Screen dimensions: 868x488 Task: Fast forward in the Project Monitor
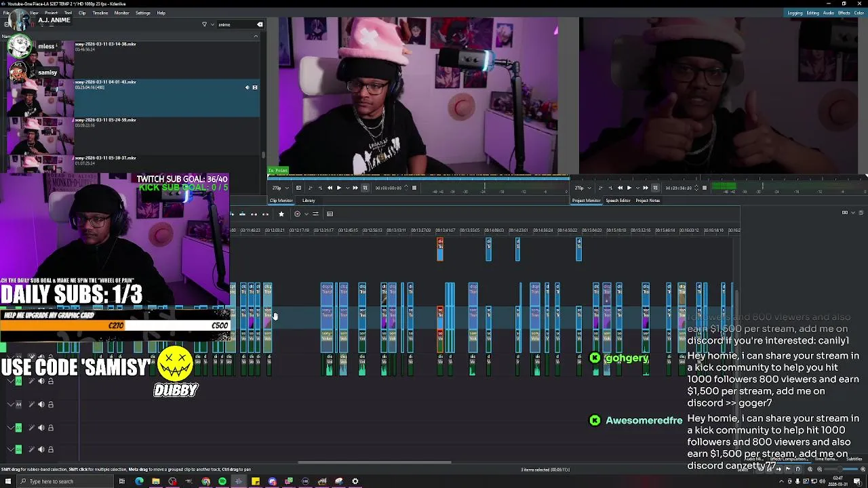coord(646,188)
